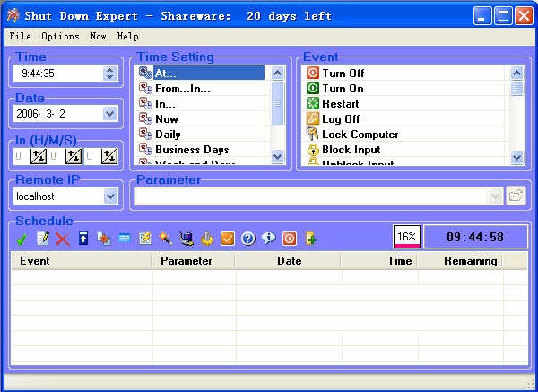
Task: Click the Event column header
Action: tap(82, 261)
